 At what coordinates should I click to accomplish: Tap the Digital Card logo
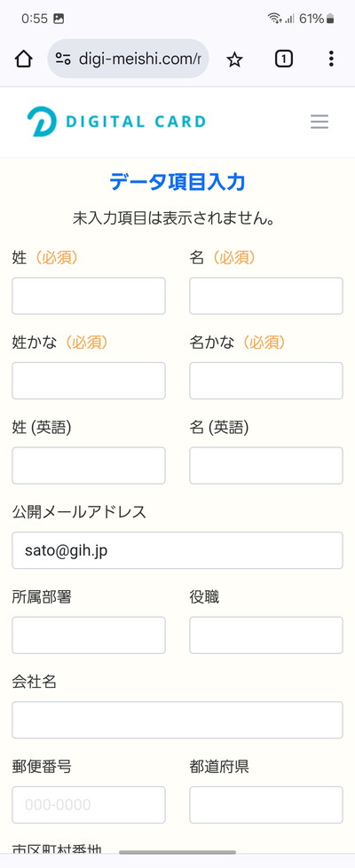click(116, 122)
